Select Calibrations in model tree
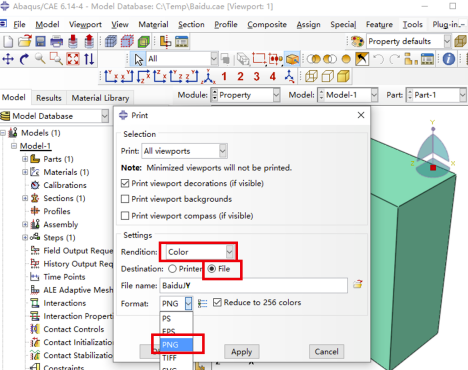The height and width of the screenshot is (370, 468). pyautogui.click(x=65, y=185)
